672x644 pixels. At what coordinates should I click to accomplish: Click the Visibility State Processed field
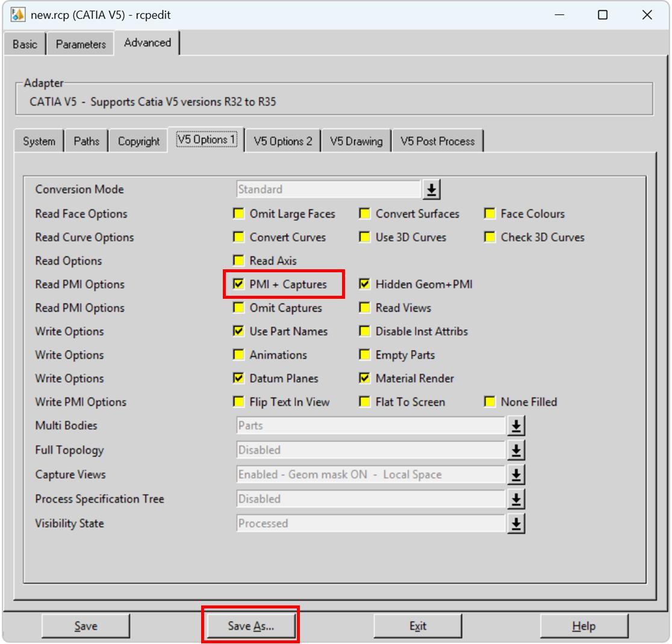click(x=371, y=524)
